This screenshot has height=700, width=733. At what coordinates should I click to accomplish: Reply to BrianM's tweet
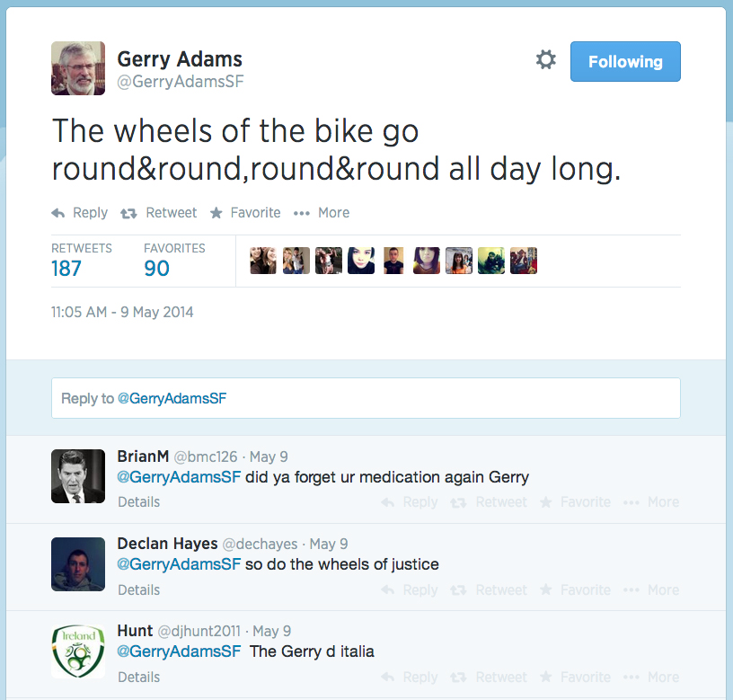pyautogui.click(x=410, y=502)
